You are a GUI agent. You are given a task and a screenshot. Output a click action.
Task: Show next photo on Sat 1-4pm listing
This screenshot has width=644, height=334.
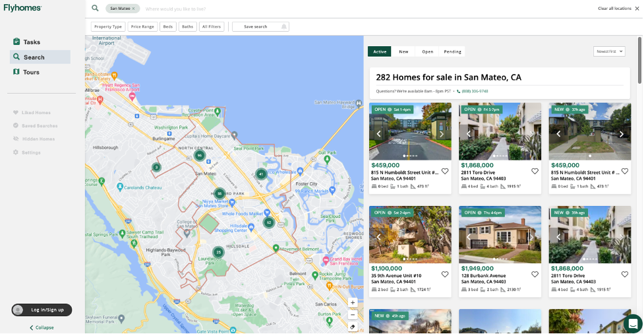point(442,134)
